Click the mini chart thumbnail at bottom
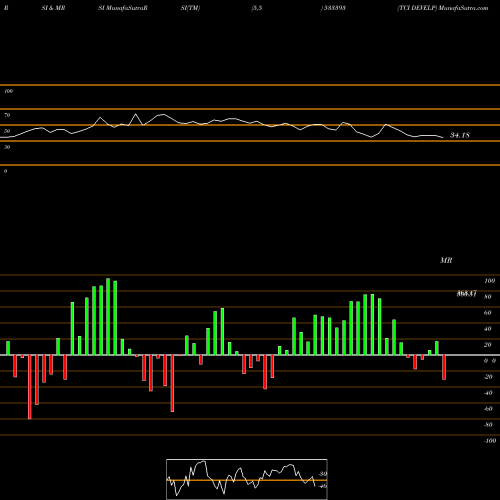Screen dimensions: 500x500 click(247, 479)
